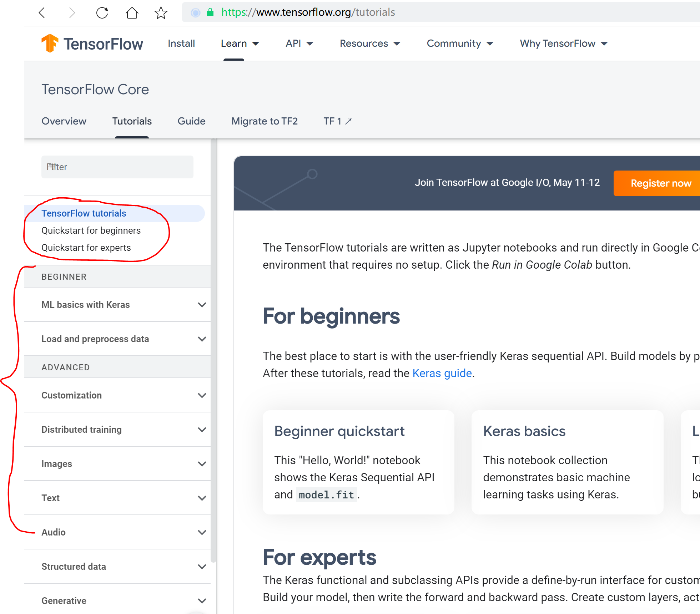700x614 pixels.
Task: Click the TensorFlow Core heading
Action: 95,90
